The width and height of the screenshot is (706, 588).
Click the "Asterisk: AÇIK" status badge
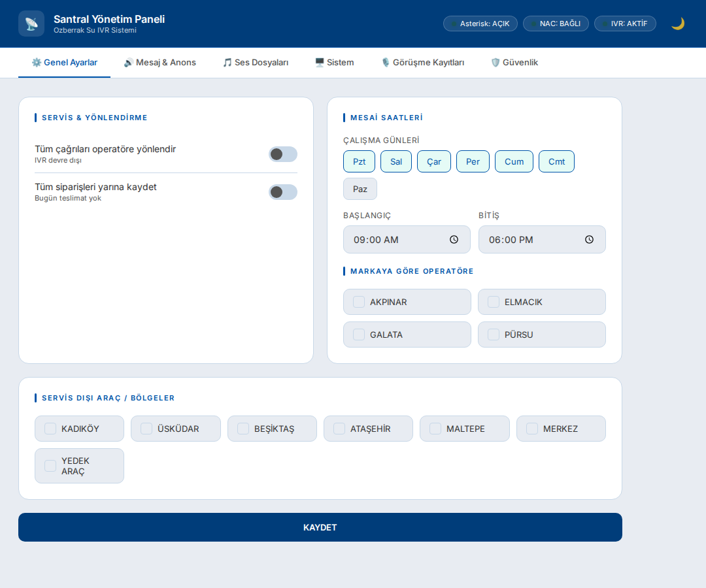[x=480, y=24]
